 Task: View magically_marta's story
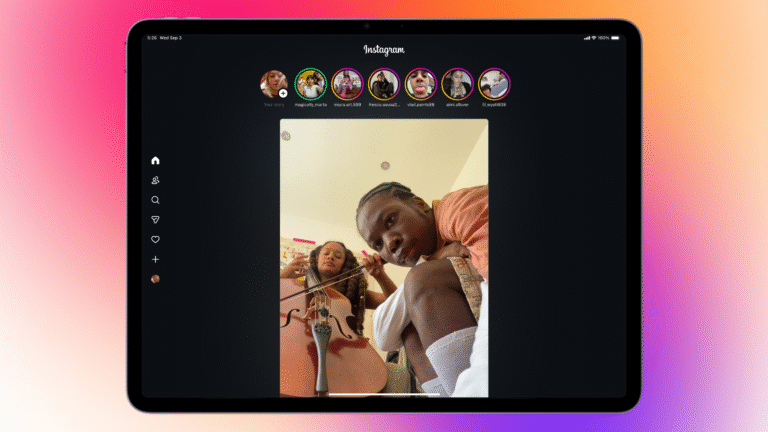(x=310, y=83)
